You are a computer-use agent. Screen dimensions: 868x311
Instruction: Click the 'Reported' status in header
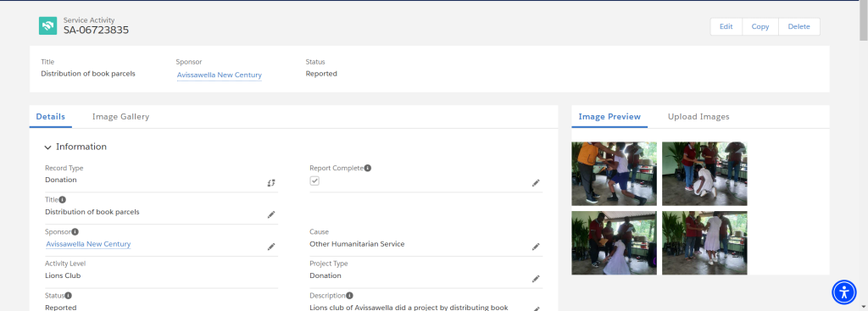tap(321, 74)
